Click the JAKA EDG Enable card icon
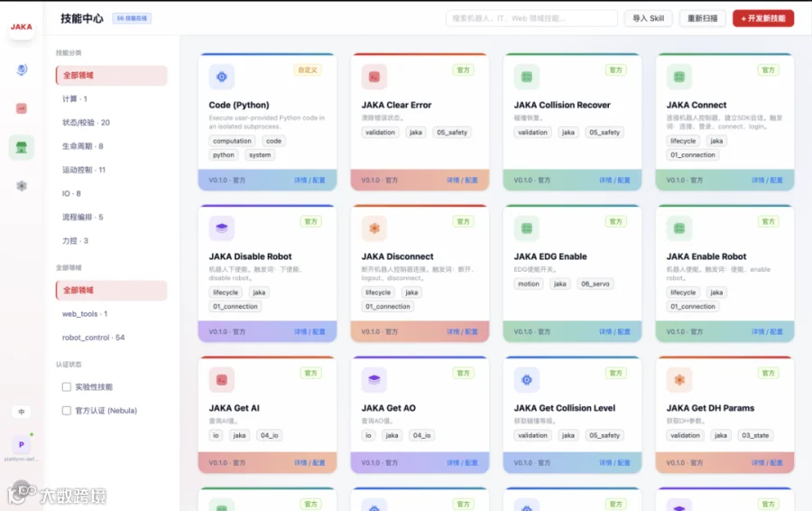 527,228
